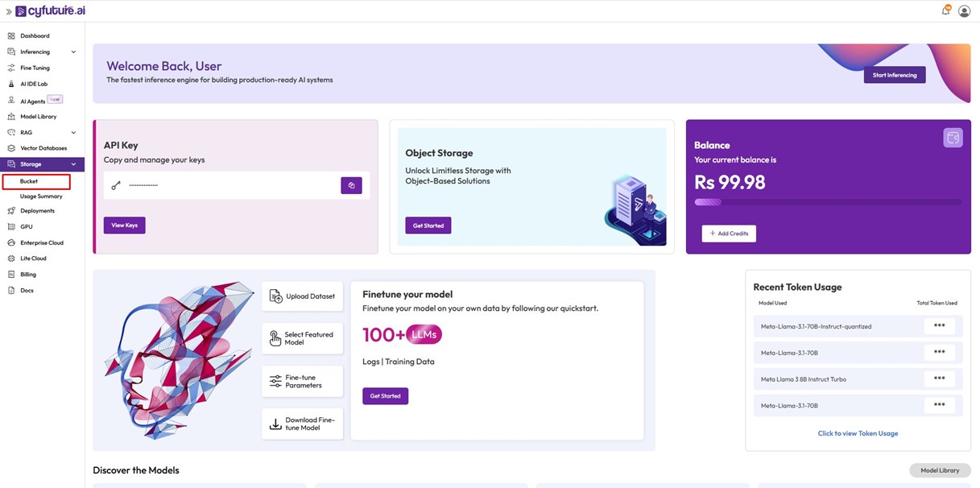
Task: Click the Upload Dataset step card
Action: [302, 296]
